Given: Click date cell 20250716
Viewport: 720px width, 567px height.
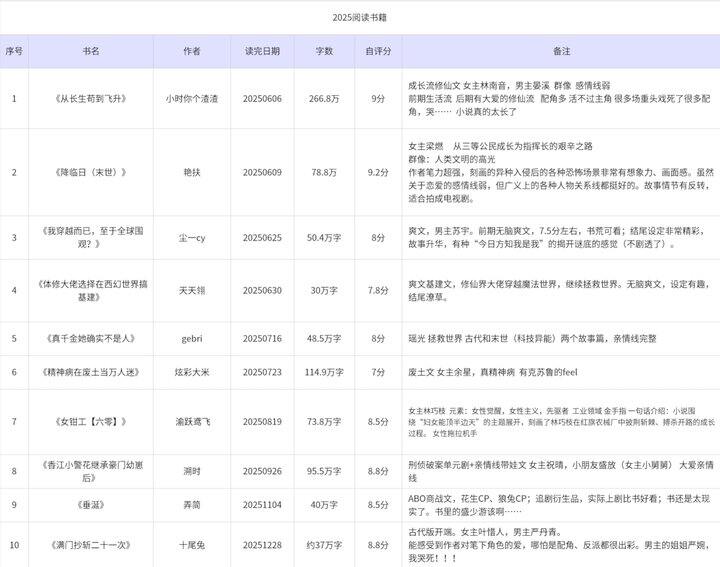Looking at the screenshot, I should point(262,339).
